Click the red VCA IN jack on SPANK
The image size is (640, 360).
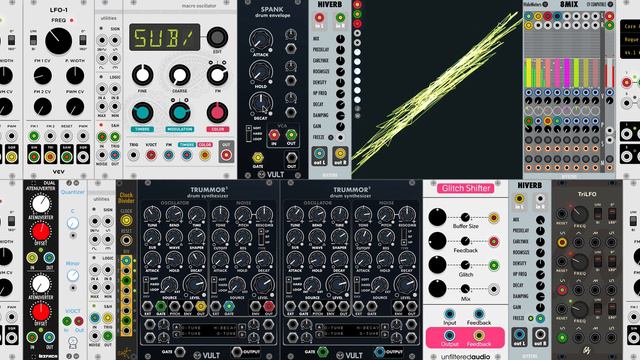[x=274, y=134]
